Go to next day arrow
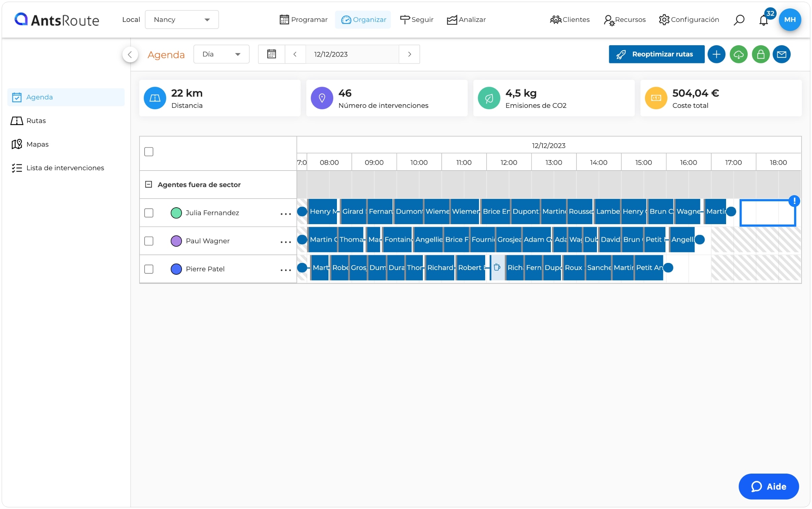Viewport: 812px width, 509px height. pyautogui.click(x=409, y=54)
